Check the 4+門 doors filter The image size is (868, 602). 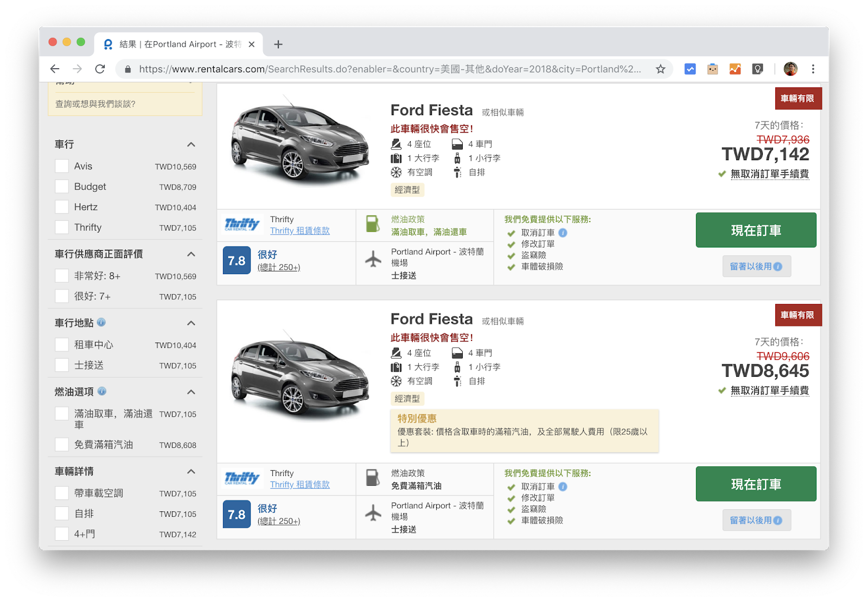tap(62, 534)
